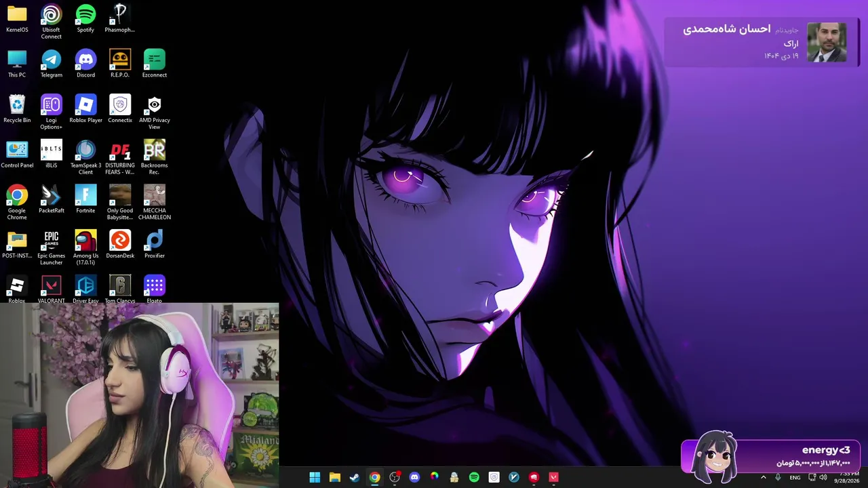Select the VALORANT desktop shortcut

point(51,289)
